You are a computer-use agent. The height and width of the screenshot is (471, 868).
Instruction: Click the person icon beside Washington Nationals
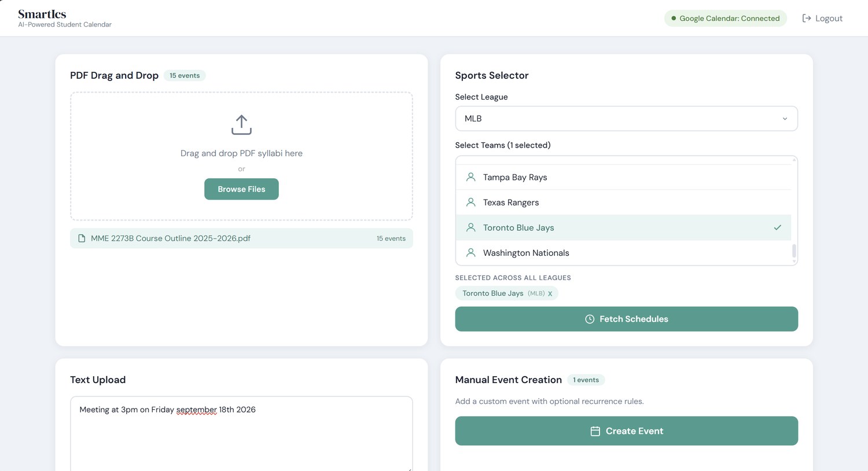click(471, 253)
